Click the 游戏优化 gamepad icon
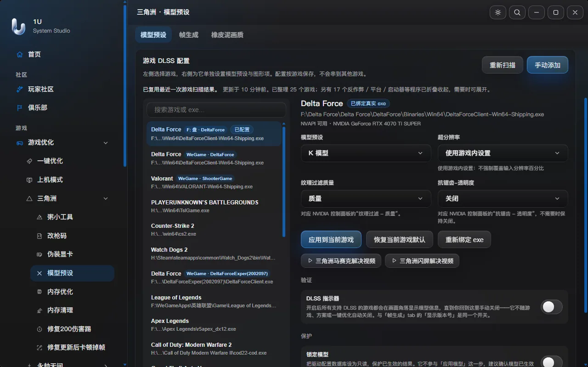 coord(19,142)
